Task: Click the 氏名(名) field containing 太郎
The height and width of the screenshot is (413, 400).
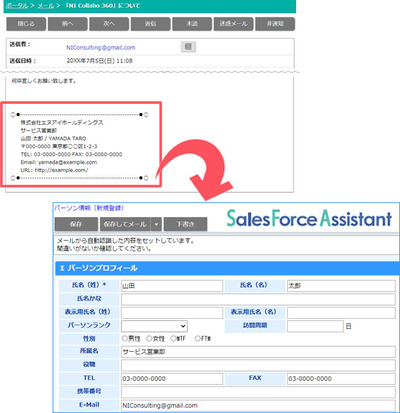Action: point(341,286)
